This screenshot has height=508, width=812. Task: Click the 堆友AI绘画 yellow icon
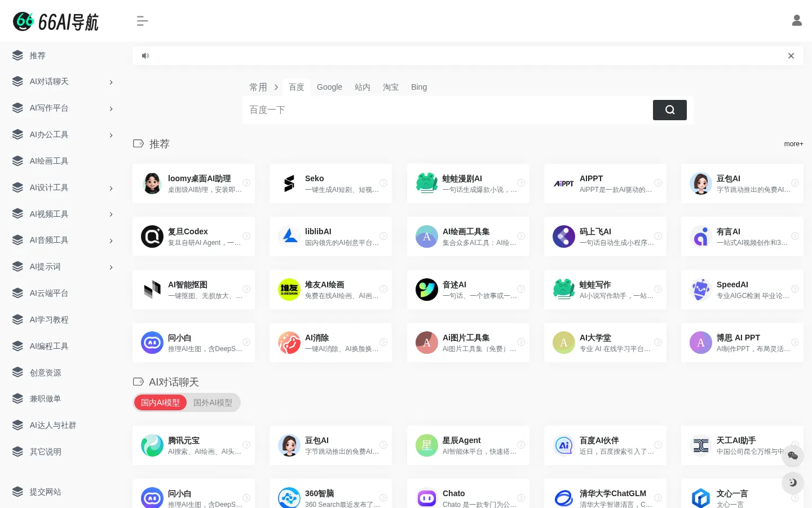click(x=289, y=290)
